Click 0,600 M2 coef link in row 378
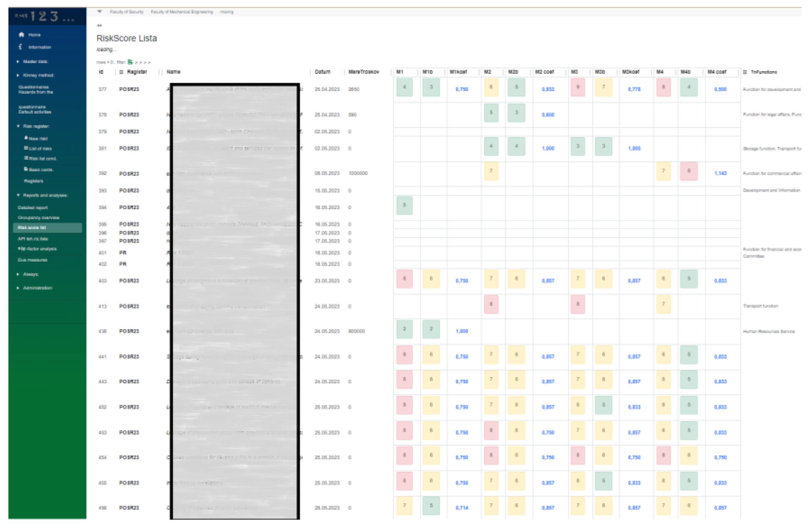Image resolution: width=812 pixels, height=529 pixels. coord(548,115)
